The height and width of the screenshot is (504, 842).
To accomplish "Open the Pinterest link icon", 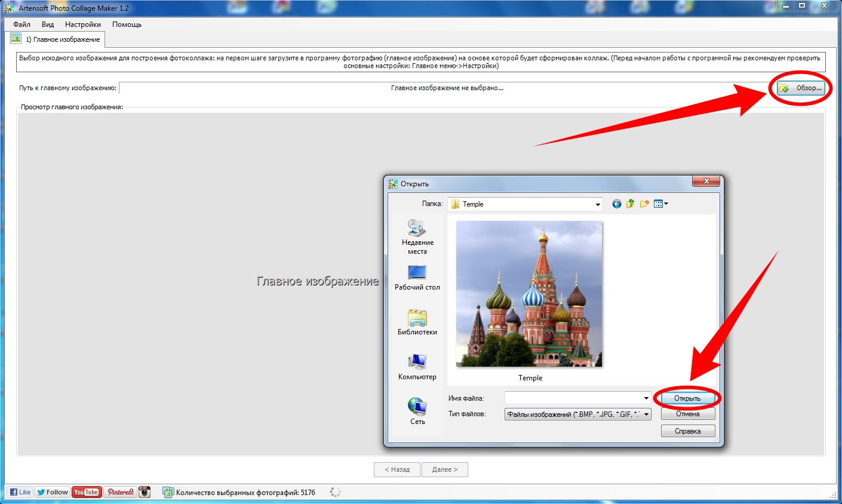I will [x=120, y=492].
